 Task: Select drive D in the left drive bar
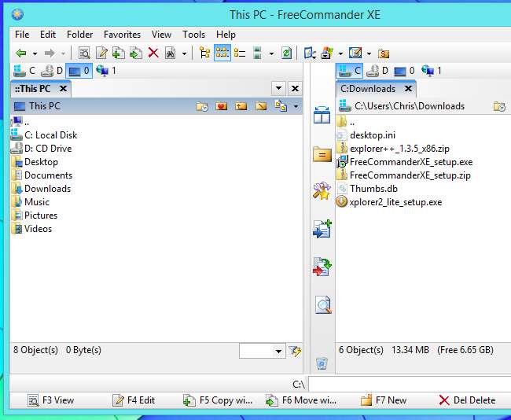pyautogui.click(x=53, y=71)
